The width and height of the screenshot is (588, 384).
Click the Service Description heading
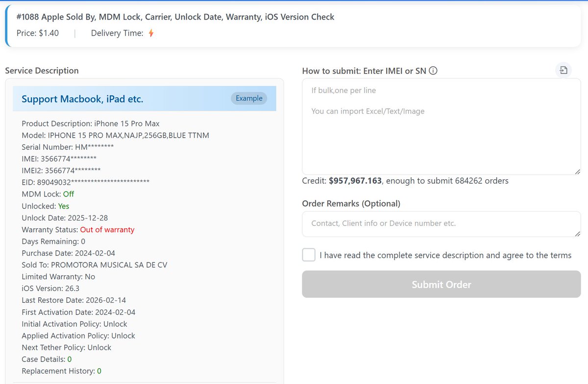pyautogui.click(x=42, y=71)
